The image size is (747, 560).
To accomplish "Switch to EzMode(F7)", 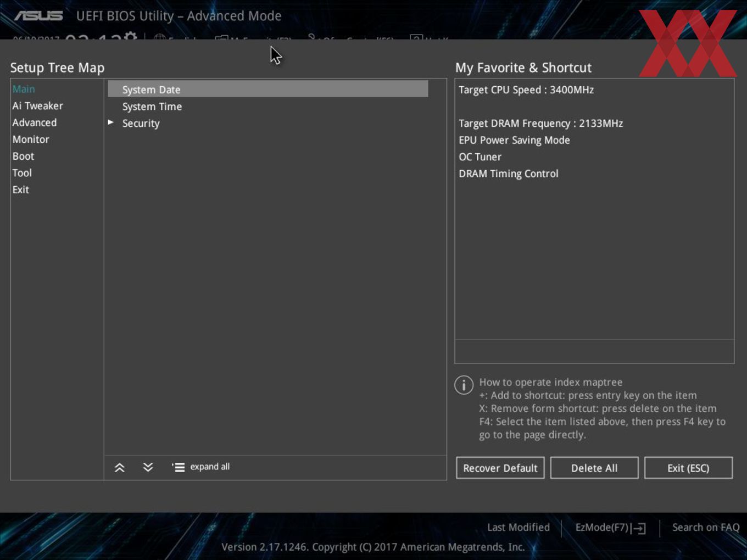I will point(602,527).
